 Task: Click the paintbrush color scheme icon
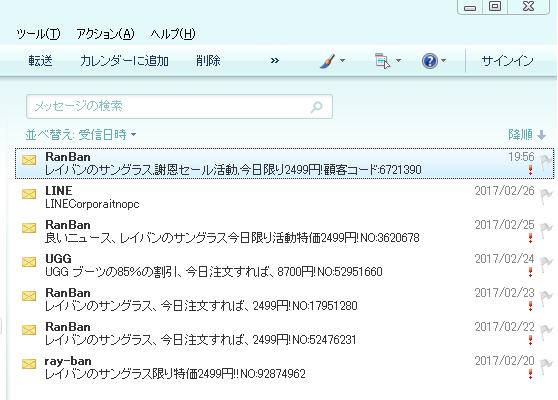327,61
